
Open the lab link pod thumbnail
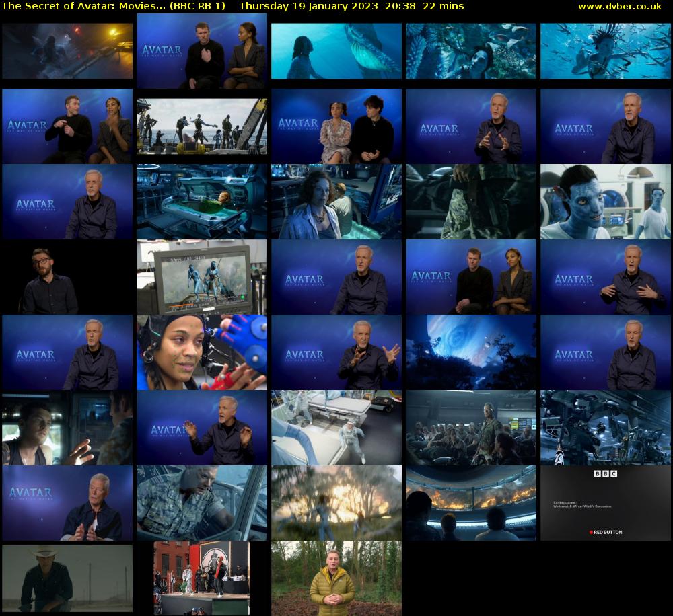pos(202,202)
